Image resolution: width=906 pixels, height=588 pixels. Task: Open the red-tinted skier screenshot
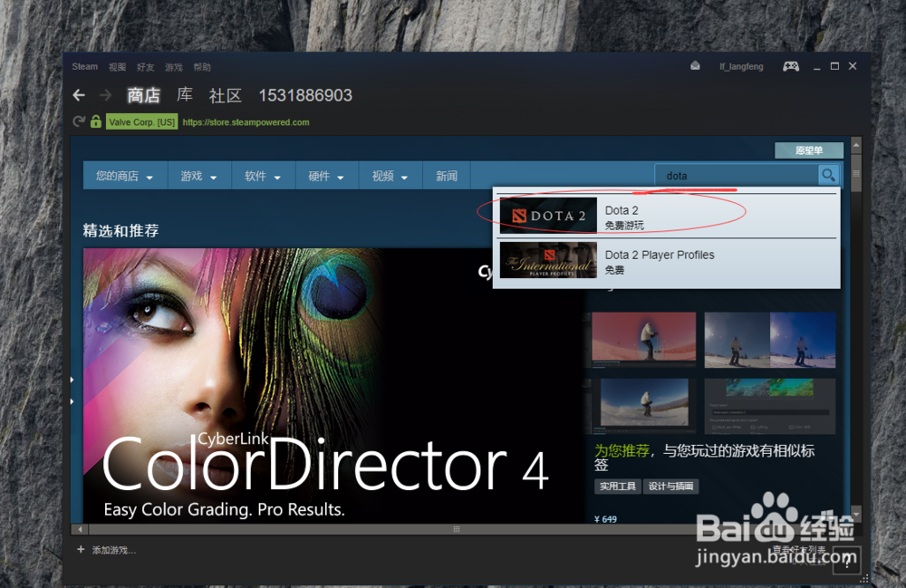643,340
